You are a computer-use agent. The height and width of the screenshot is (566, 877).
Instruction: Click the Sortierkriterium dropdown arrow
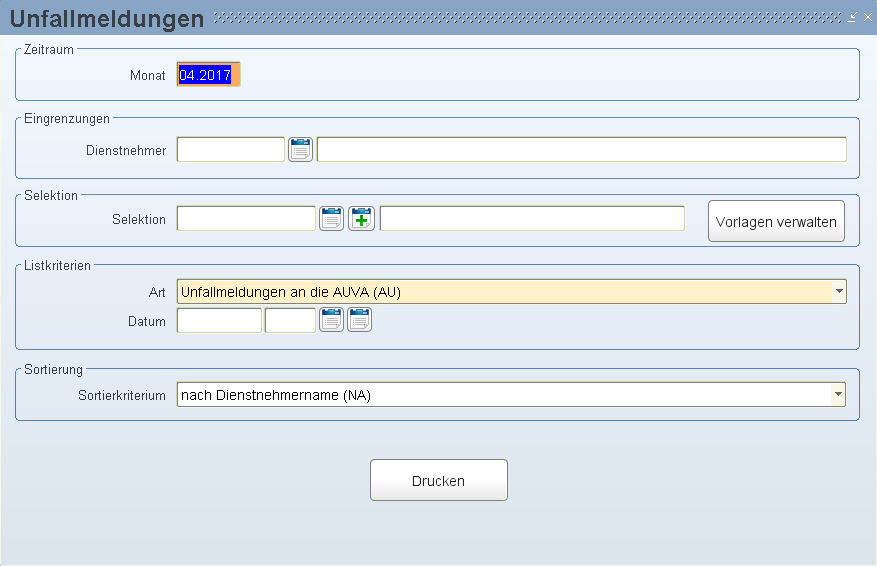838,395
